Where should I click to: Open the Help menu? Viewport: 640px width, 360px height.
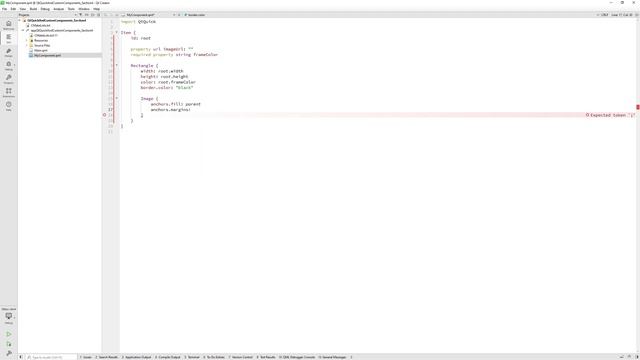pyautogui.click(x=96, y=9)
